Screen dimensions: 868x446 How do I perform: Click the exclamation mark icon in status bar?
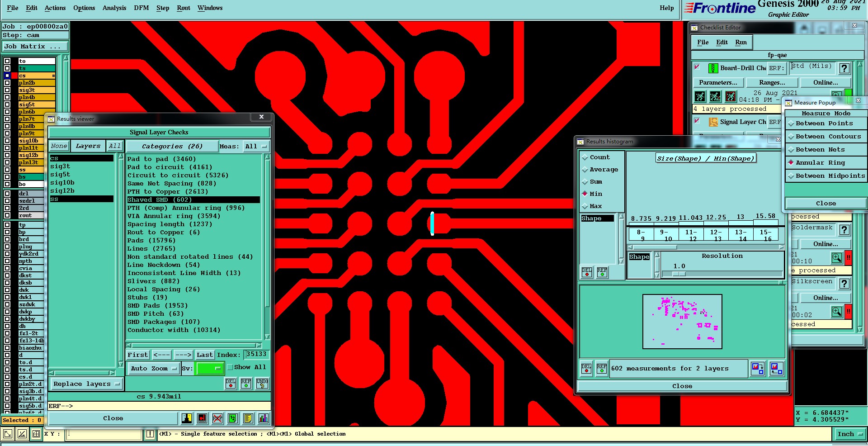[x=150, y=434]
